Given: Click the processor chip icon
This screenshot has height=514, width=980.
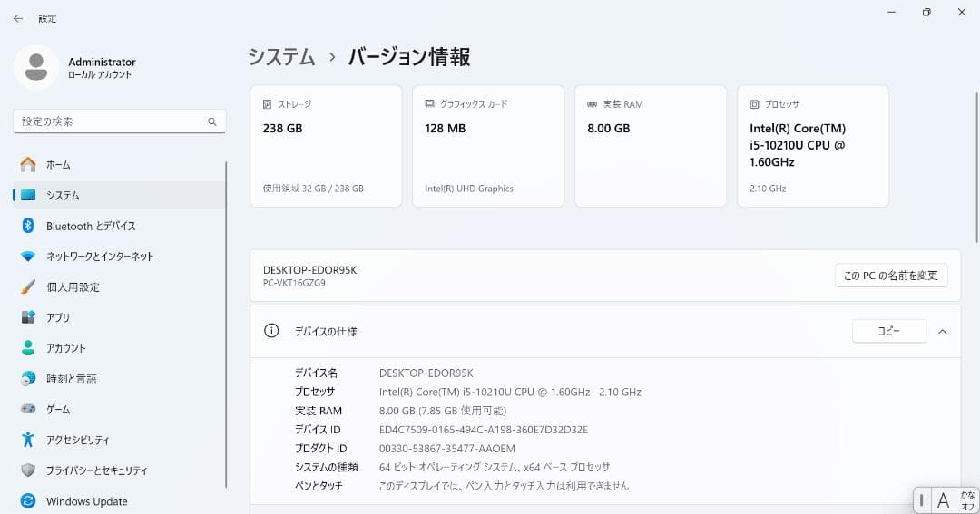Looking at the screenshot, I should point(754,104).
